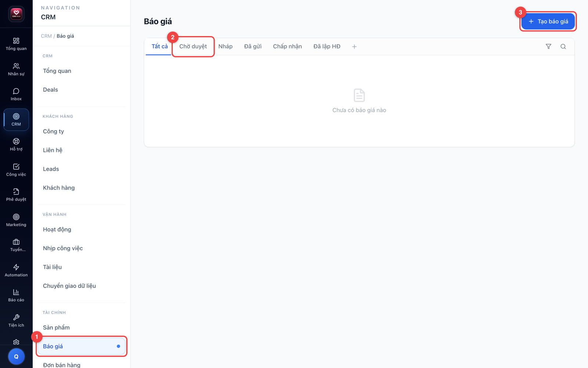The width and height of the screenshot is (588, 368).
Task: Open the Marketing module
Action: 16,220
